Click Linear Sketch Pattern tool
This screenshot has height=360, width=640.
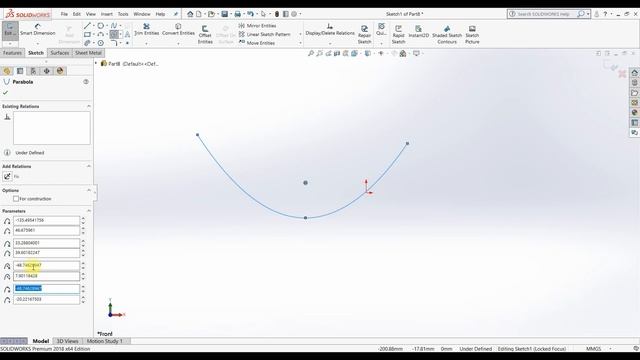click(x=264, y=34)
